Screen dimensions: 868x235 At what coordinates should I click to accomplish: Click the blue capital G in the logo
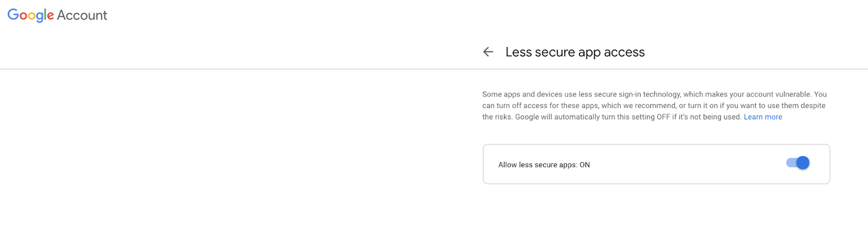pos(13,14)
